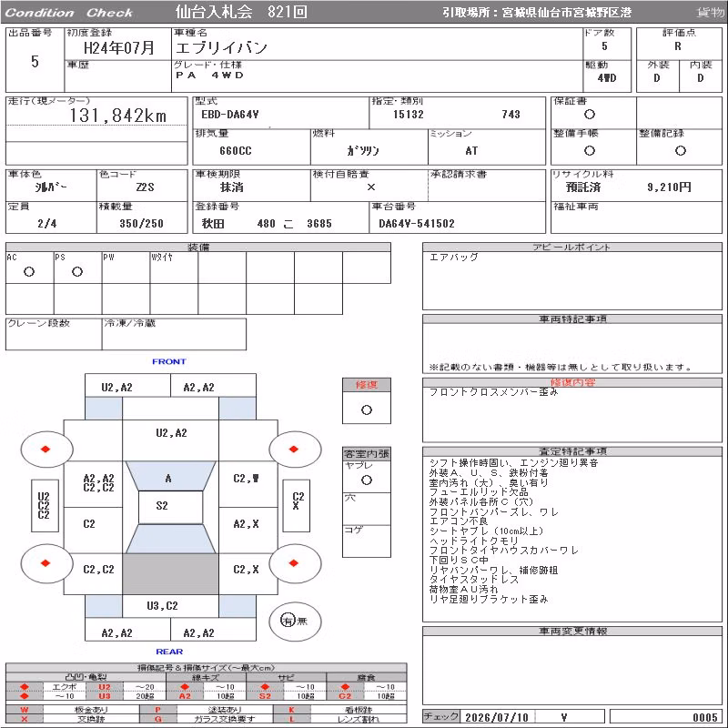Click the evaluation score R
The image size is (728, 728).
(x=678, y=46)
